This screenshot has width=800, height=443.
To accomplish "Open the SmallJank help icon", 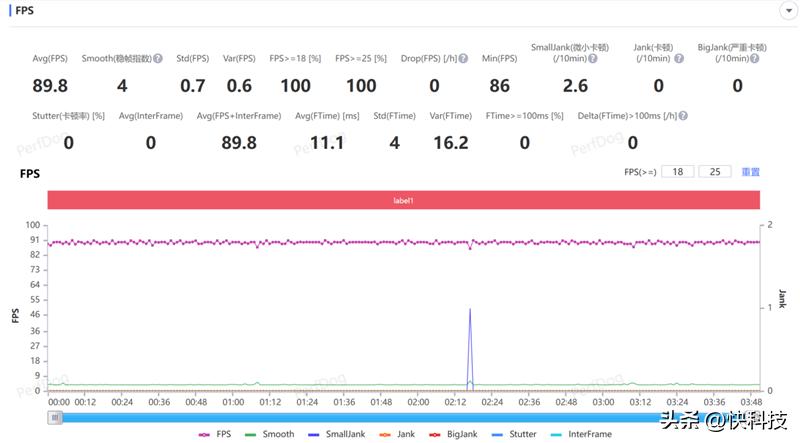I will [x=593, y=59].
